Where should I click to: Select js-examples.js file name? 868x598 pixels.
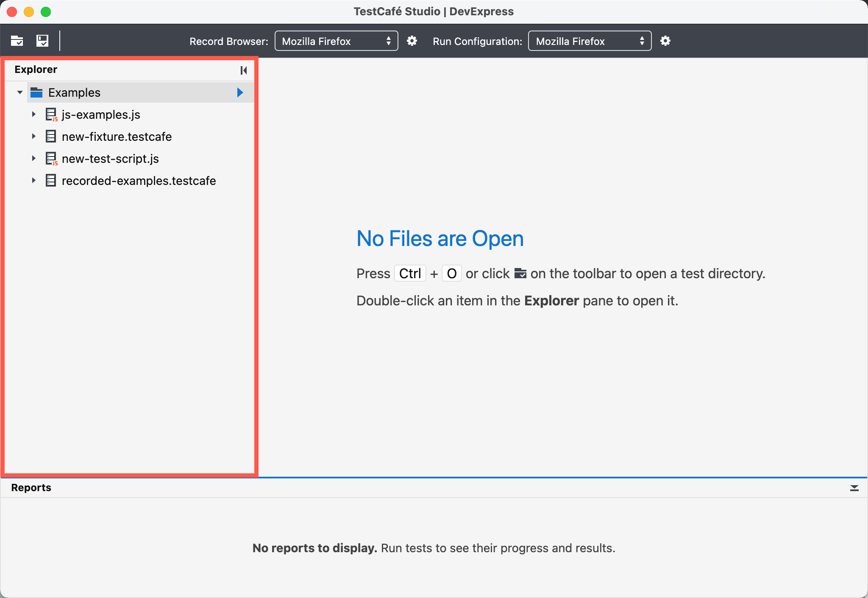(101, 115)
